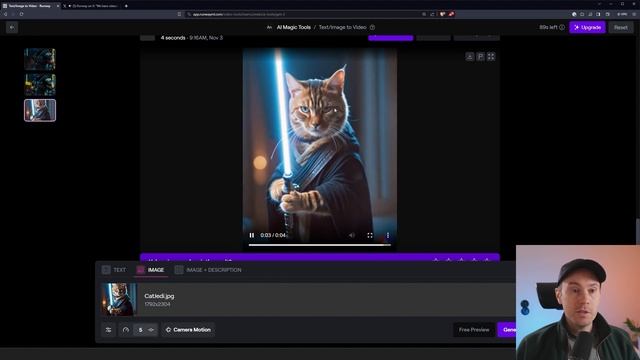Open the video player's three-dot menu
Image resolution: width=640 pixels, height=360 pixels.
tap(388, 235)
